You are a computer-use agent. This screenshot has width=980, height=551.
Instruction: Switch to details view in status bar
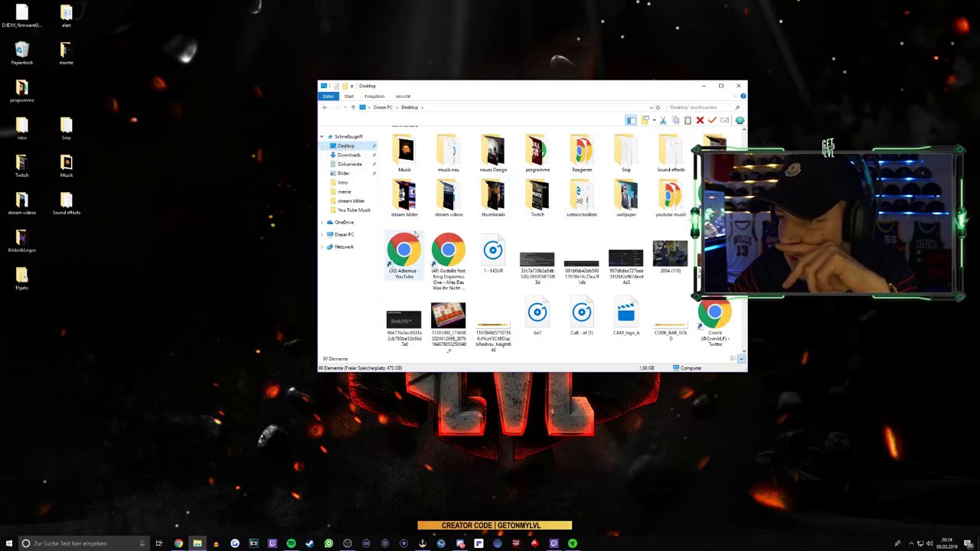click(733, 359)
